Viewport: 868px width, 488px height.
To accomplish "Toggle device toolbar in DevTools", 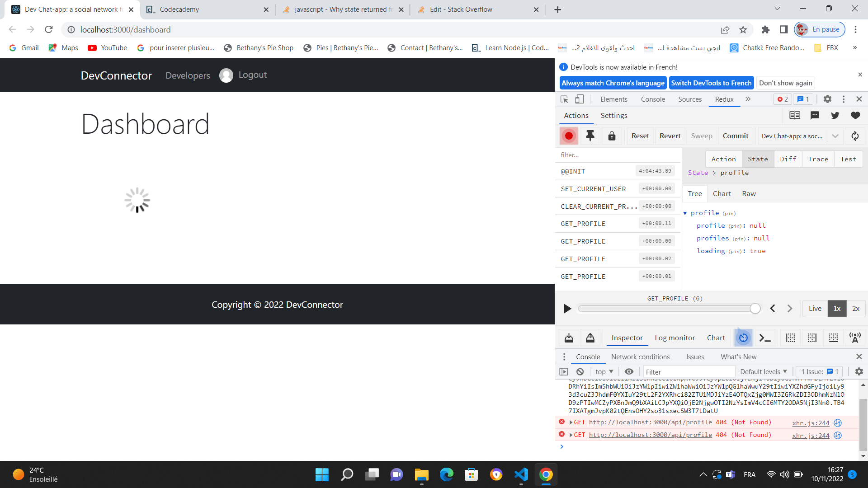I will 580,99.
